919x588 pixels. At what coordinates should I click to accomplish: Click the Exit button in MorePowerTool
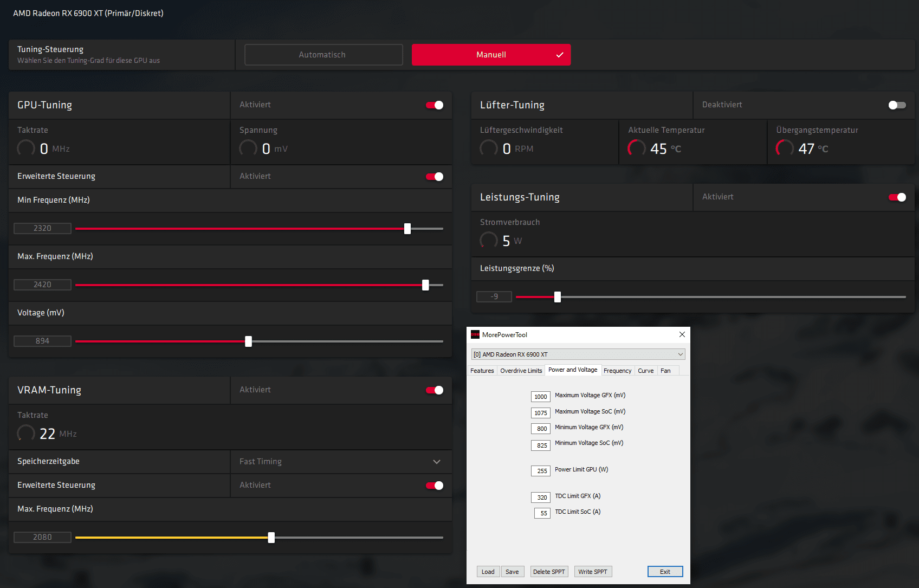coord(665,572)
